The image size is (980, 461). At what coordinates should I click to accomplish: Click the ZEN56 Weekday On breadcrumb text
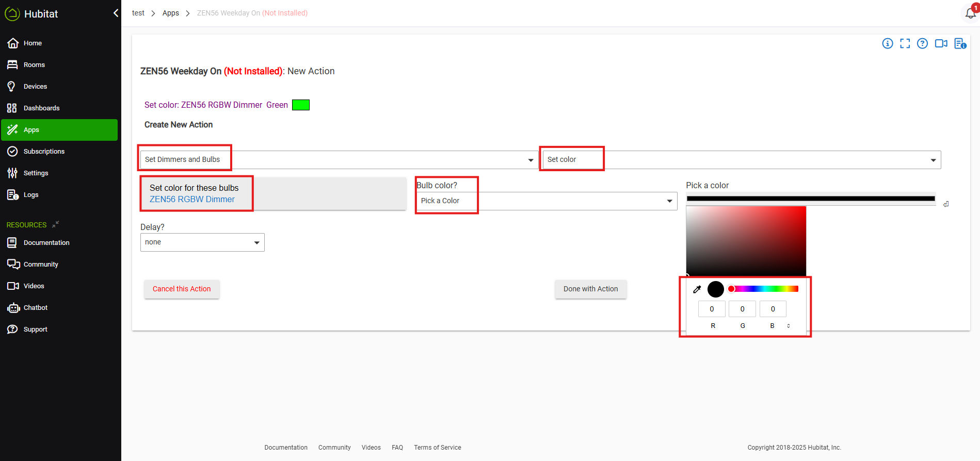coord(252,13)
